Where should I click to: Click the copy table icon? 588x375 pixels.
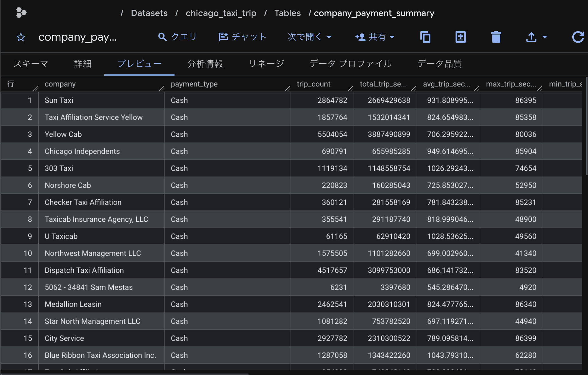click(425, 37)
